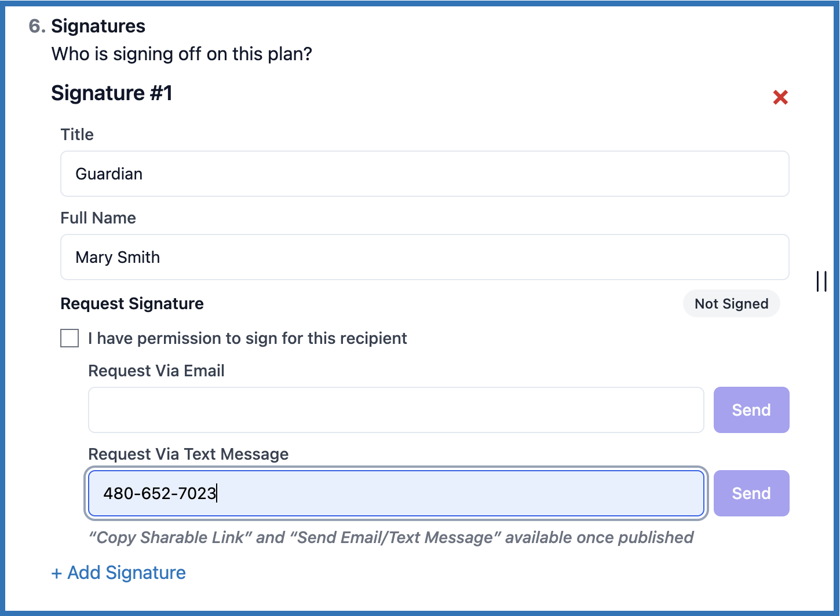Click '+ Add Signature' to add another signer
Image resolution: width=840 pixels, height=616 pixels.
pos(118,573)
